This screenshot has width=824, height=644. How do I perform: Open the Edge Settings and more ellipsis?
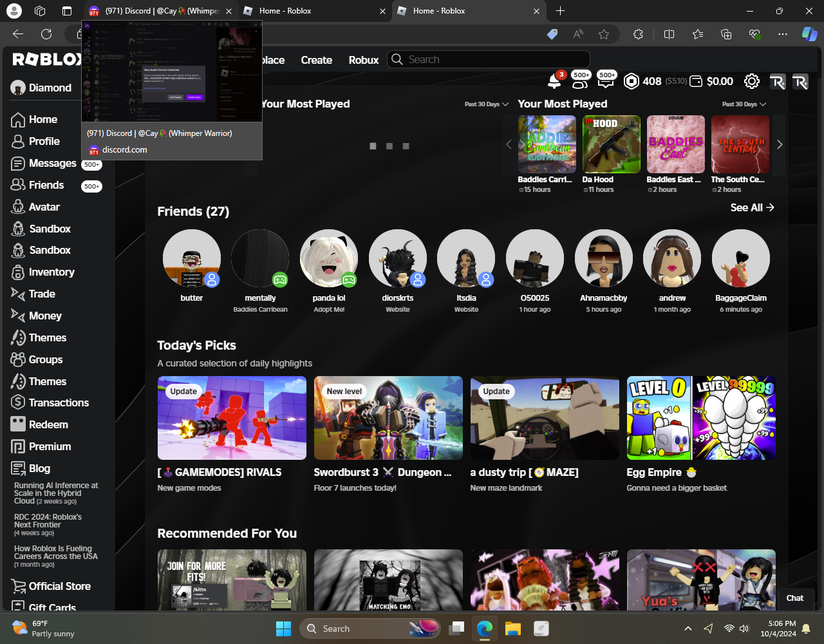783,34
